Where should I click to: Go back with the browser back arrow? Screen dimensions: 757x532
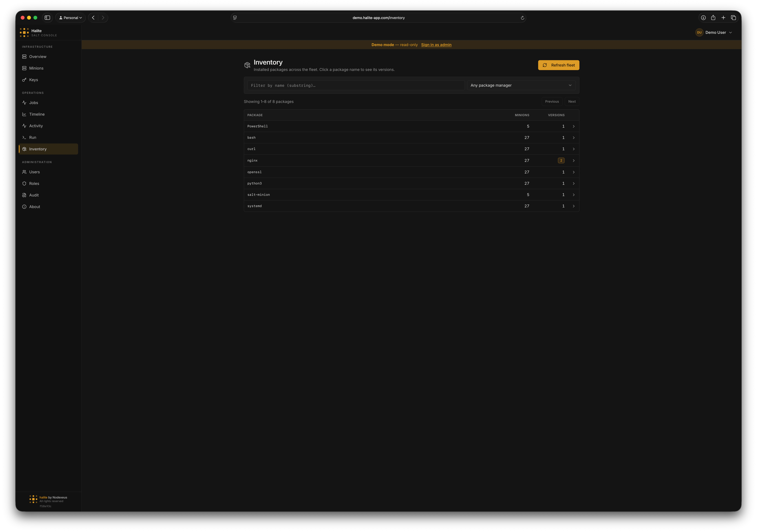click(x=93, y=18)
